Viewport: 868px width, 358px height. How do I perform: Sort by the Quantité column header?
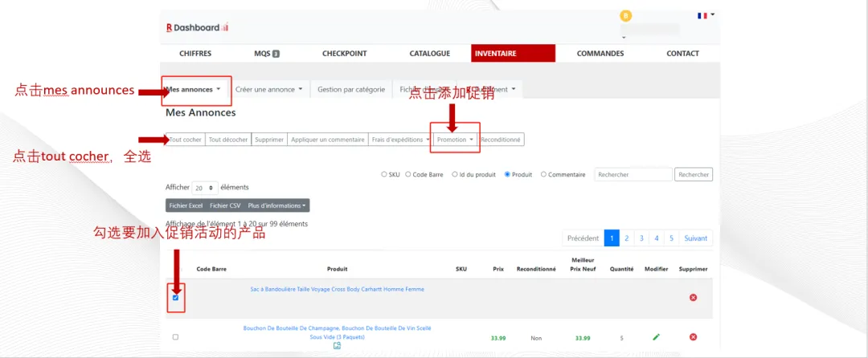(621, 269)
